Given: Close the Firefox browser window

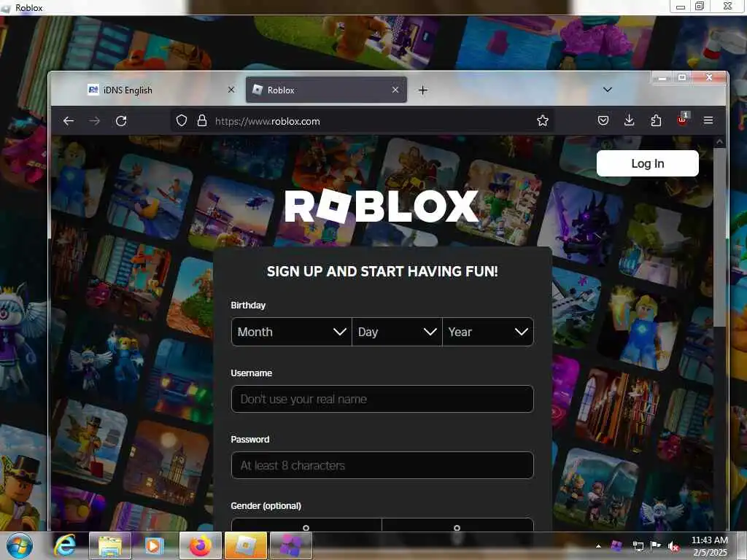Looking at the screenshot, I should [x=709, y=77].
